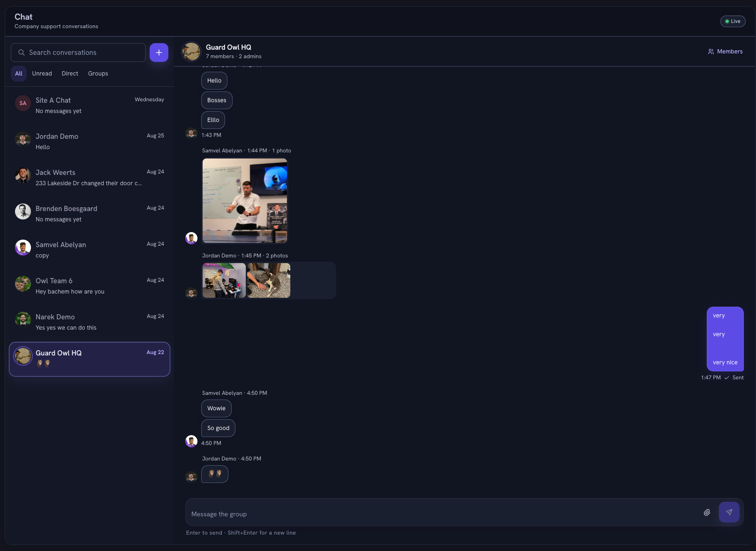Select the All filter tab
756x551 pixels.
[19, 74]
